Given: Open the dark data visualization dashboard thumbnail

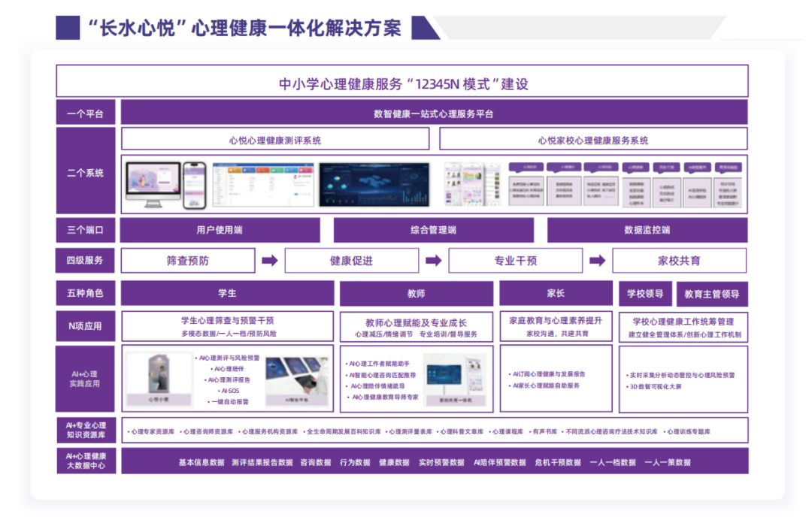Looking at the screenshot, I should (374, 184).
